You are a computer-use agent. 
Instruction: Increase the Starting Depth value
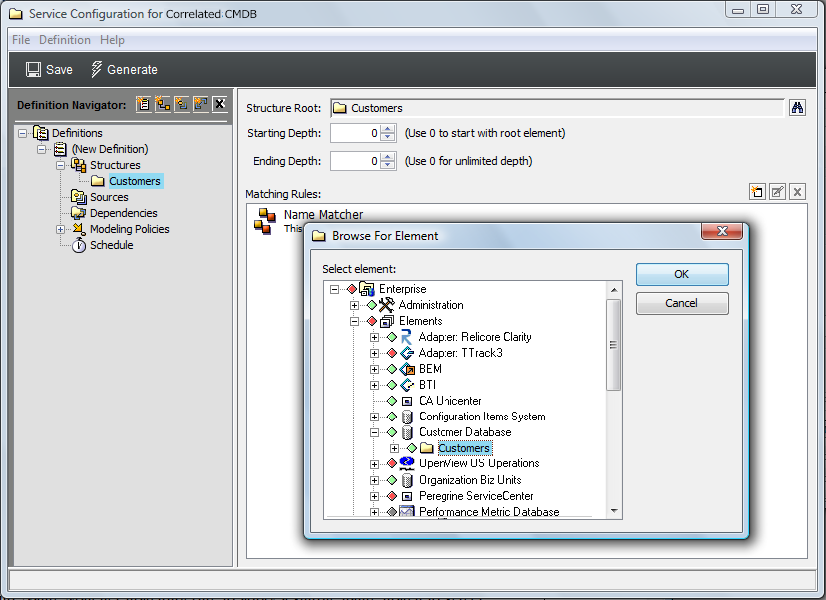tap(388, 129)
